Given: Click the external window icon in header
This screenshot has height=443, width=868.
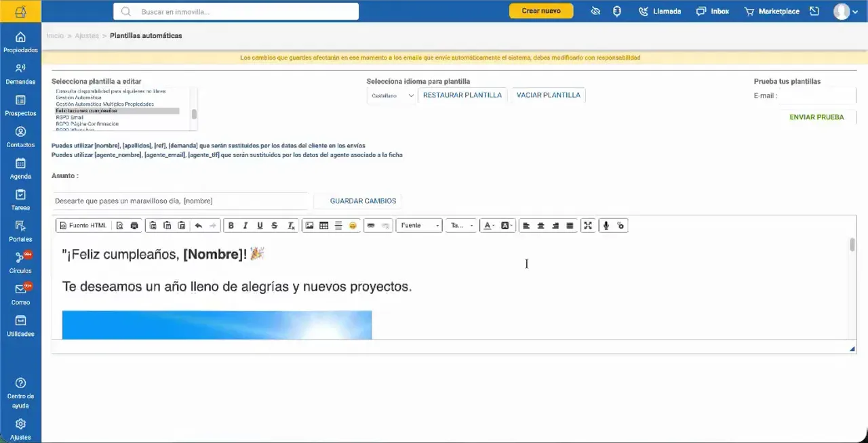Looking at the screenshot, I should click(814, 12).
